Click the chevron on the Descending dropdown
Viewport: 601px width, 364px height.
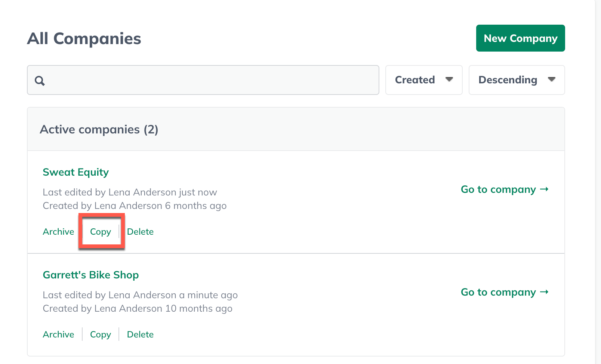pyautogui.click(x=552, y=80)
